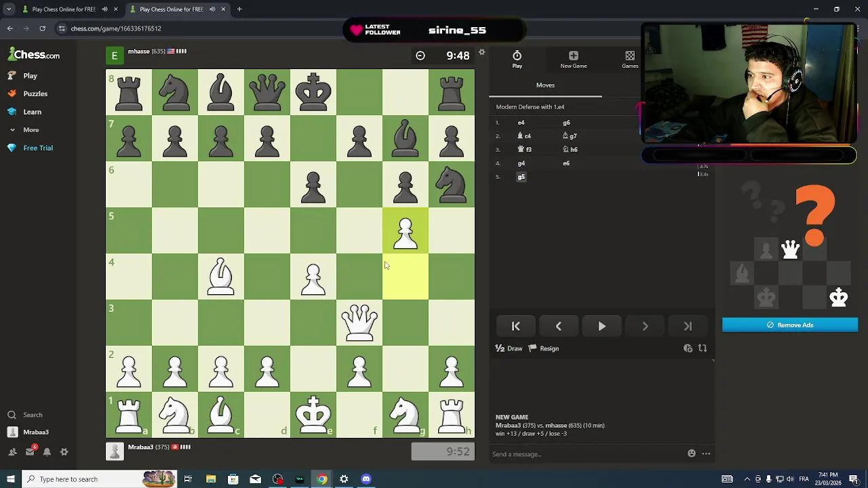Go forward one move

coord(645,326)
